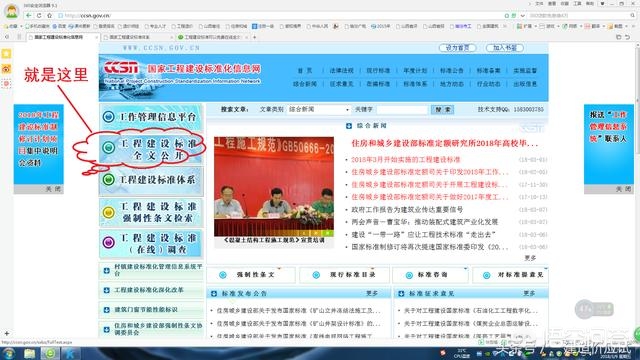640x360 pixels.
Task: Switch to the second browser tab
Action: [138, 37]
